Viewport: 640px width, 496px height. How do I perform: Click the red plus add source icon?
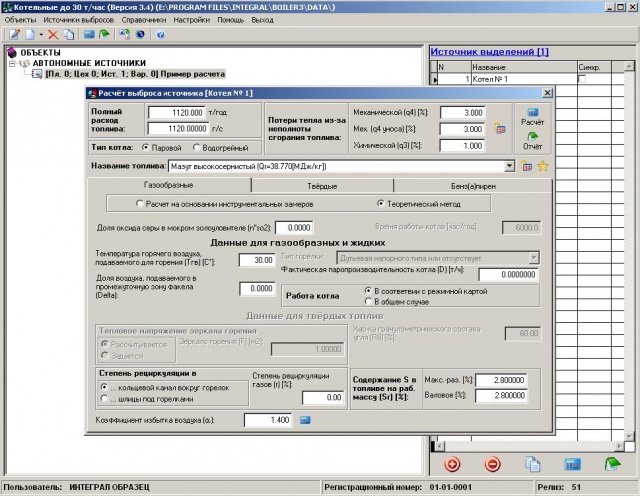pyautogui.click(x=452, y=464)
